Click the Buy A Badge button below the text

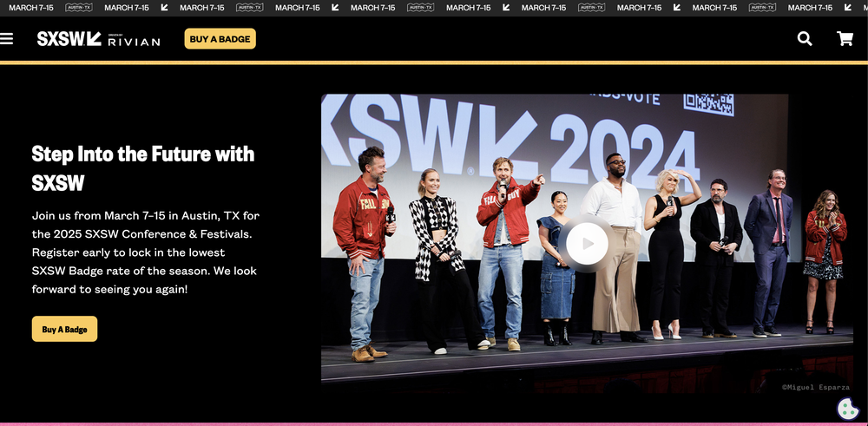click(x=65, y=329)
